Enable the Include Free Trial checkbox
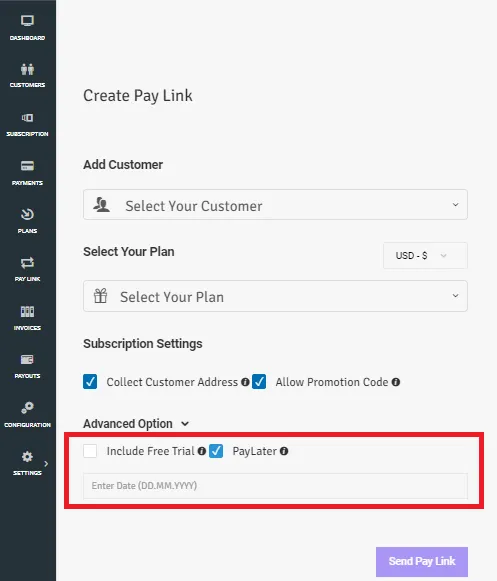The image size is (497, 581). pos(90,451)
